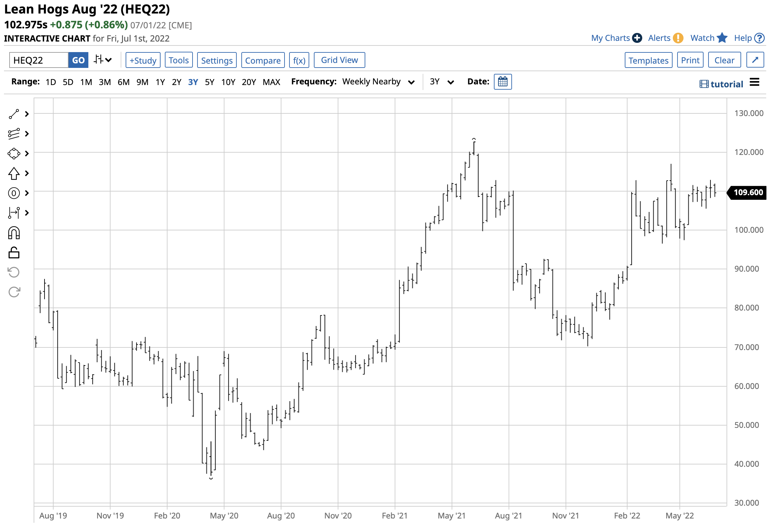
Task: Click the magnet snap mode icon
Action: point(14,233)
